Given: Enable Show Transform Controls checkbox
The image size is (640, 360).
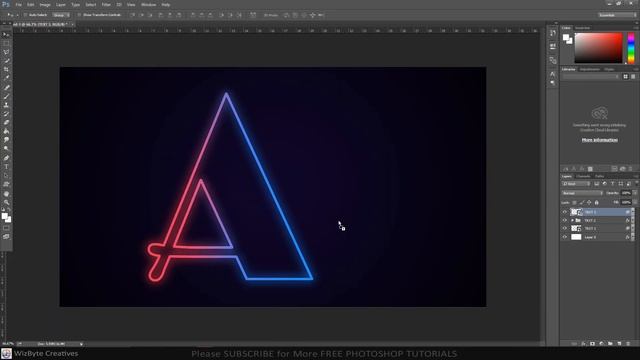Looking at the screenshot, I should (x=80, y=15).
